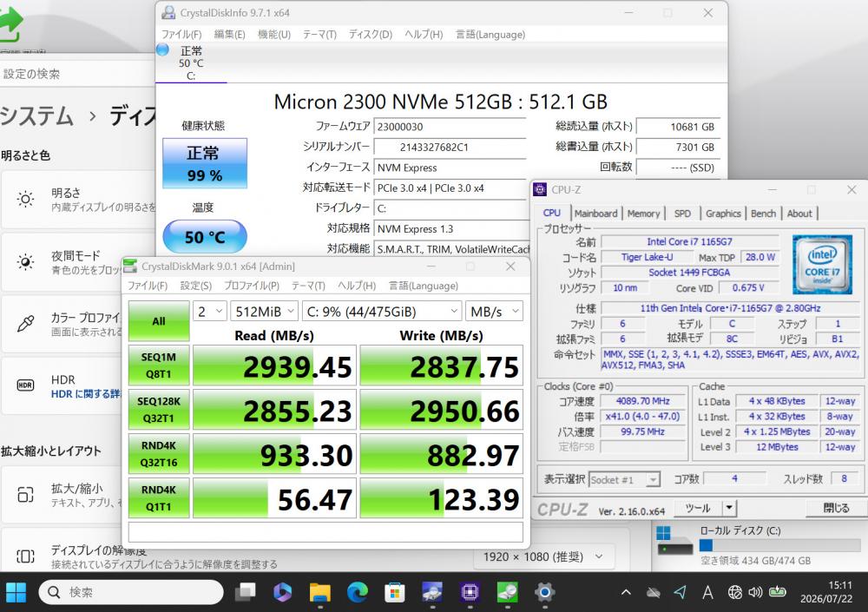Open network globe tray icon
868x612 pixels.
[734, 592]
